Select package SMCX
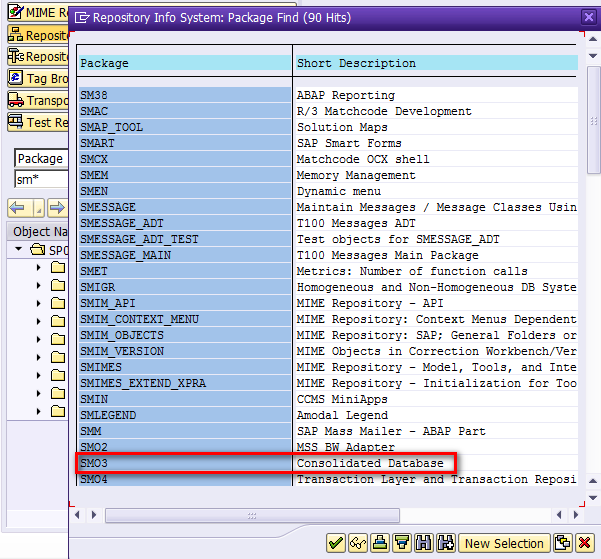The image size is (601, 559). tap(185, 159)
